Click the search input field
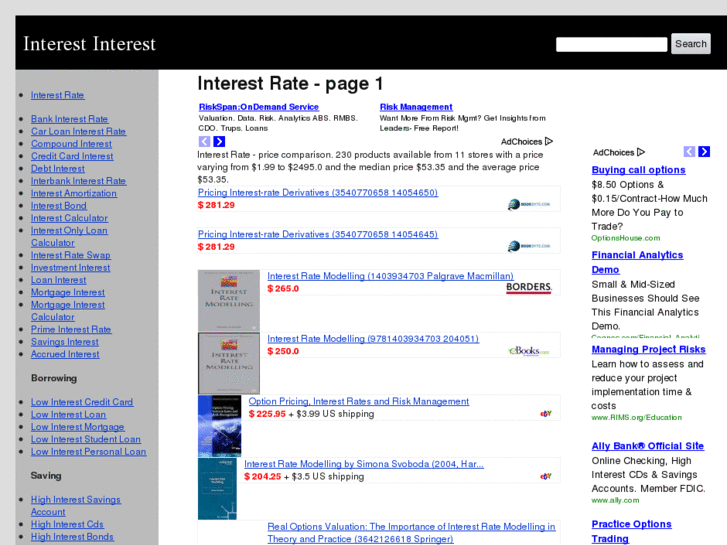Screen dimensions: 727x545 [612, 44]
